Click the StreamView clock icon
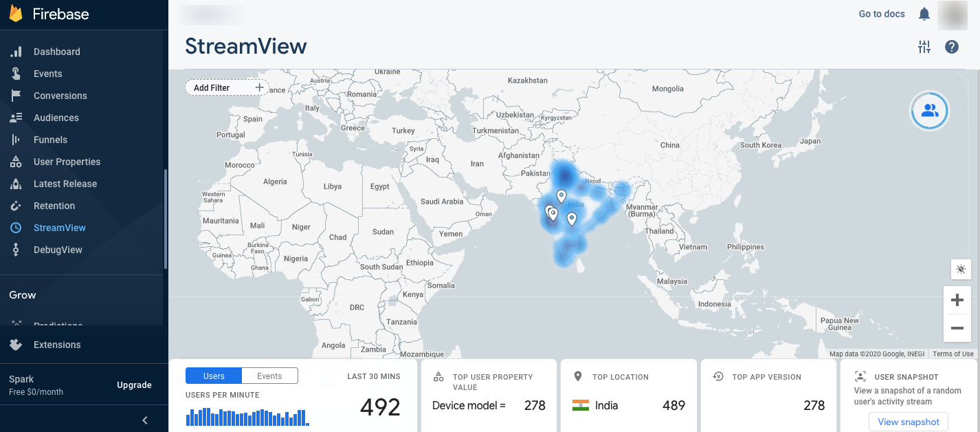The width and height of the screenshot is (980, 432). (16, 228)
